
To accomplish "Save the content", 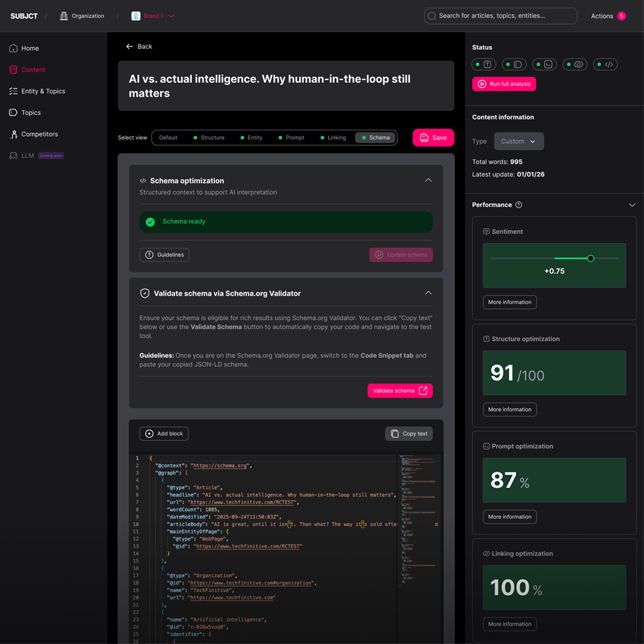I will (433, 138).
